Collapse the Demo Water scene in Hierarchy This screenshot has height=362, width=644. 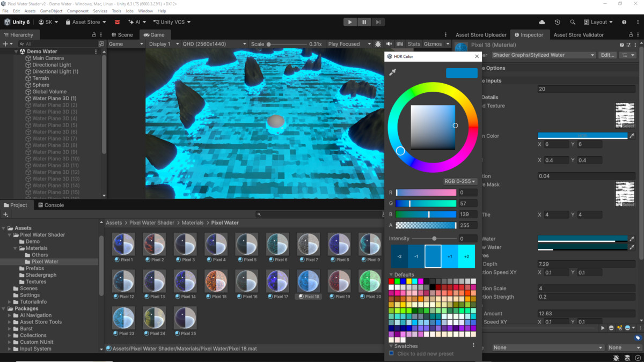16,51
